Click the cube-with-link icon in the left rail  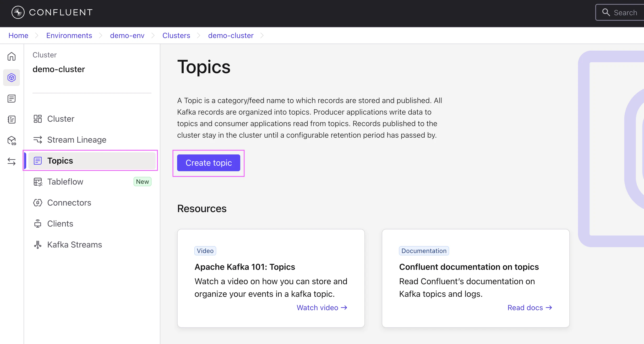coord(12,141)
